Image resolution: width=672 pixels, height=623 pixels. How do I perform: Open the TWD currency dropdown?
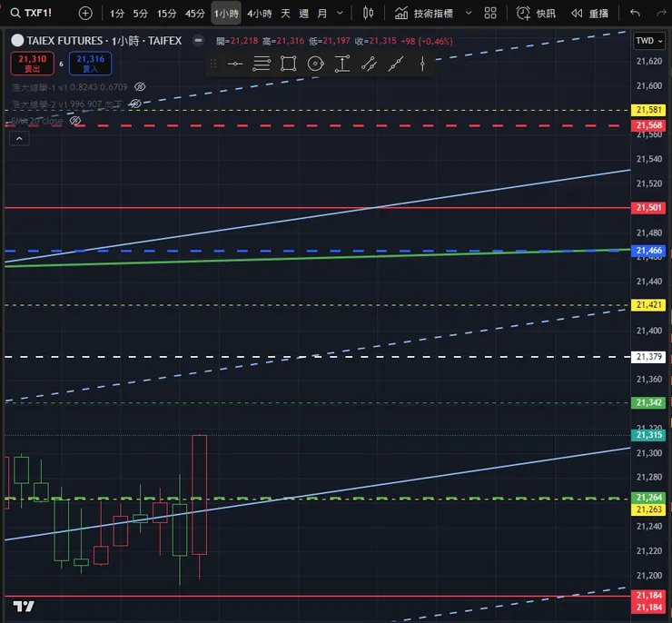[x=649, y=41]
